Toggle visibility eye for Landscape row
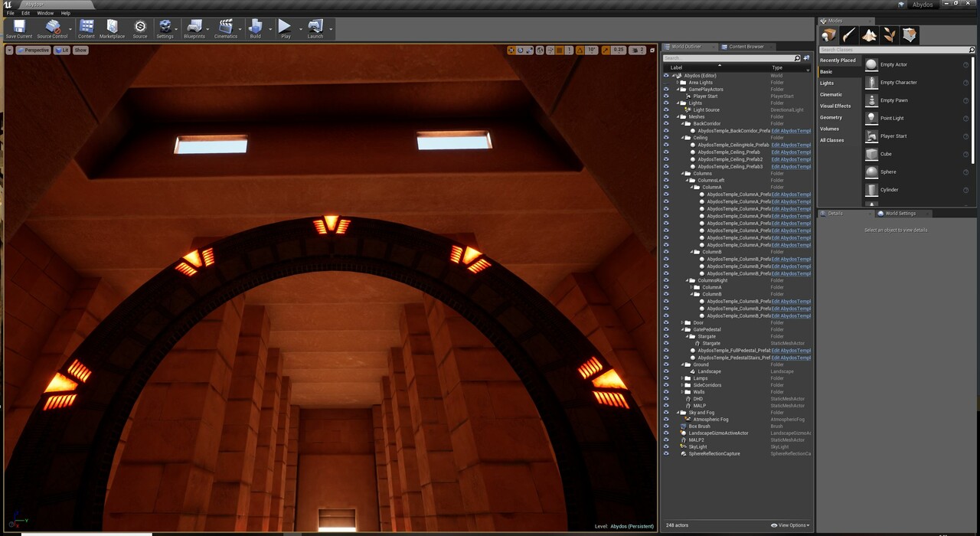Viewport: 980px width, 536px height. tap(666, 372)
